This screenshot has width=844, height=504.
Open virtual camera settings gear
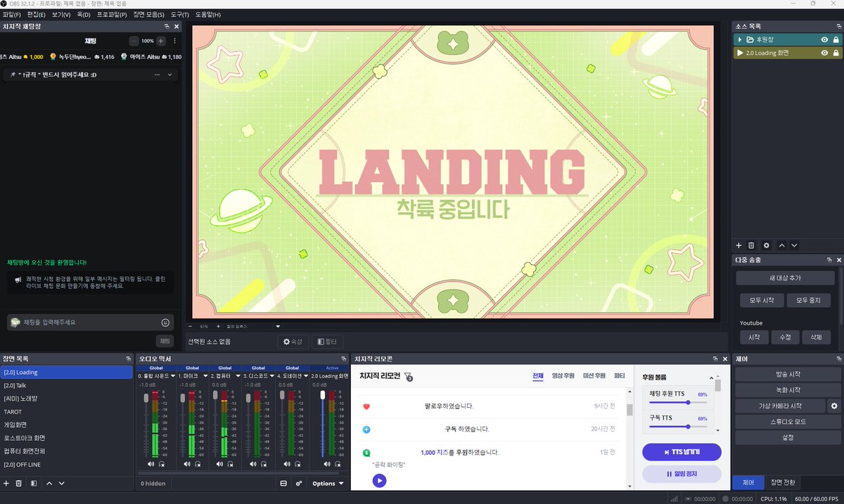[x=834, y=406]
